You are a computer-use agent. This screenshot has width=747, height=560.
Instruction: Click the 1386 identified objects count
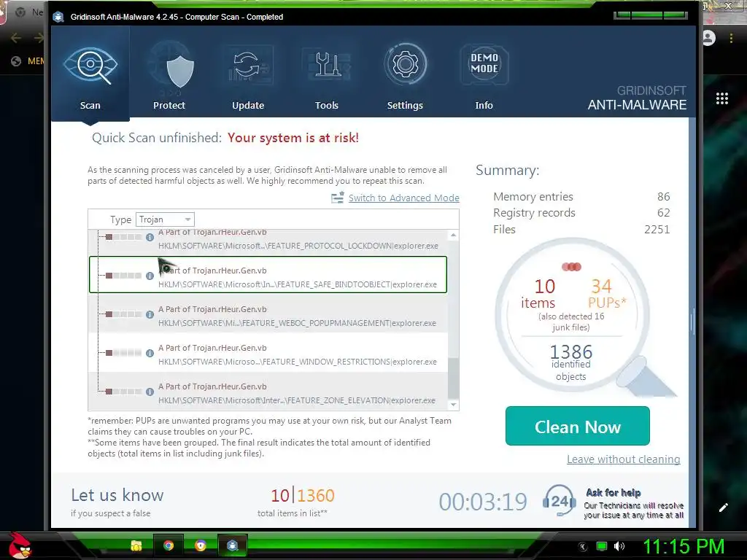tap(570, 352)
